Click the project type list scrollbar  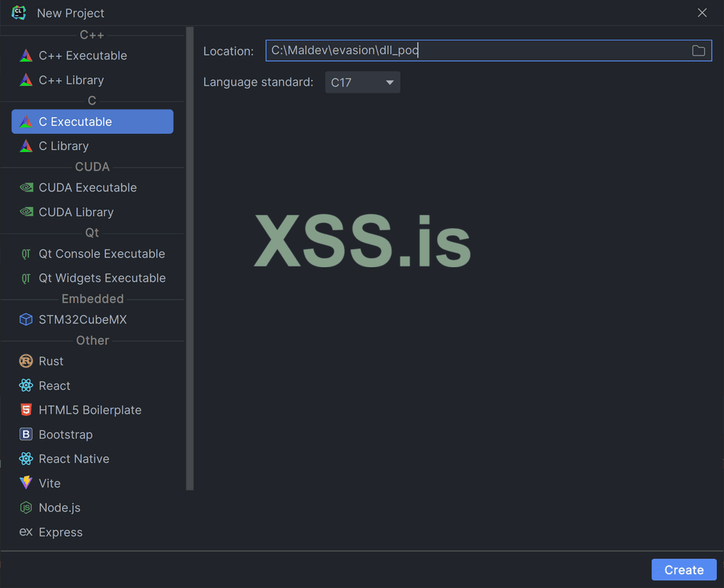[x=189, y=259]
